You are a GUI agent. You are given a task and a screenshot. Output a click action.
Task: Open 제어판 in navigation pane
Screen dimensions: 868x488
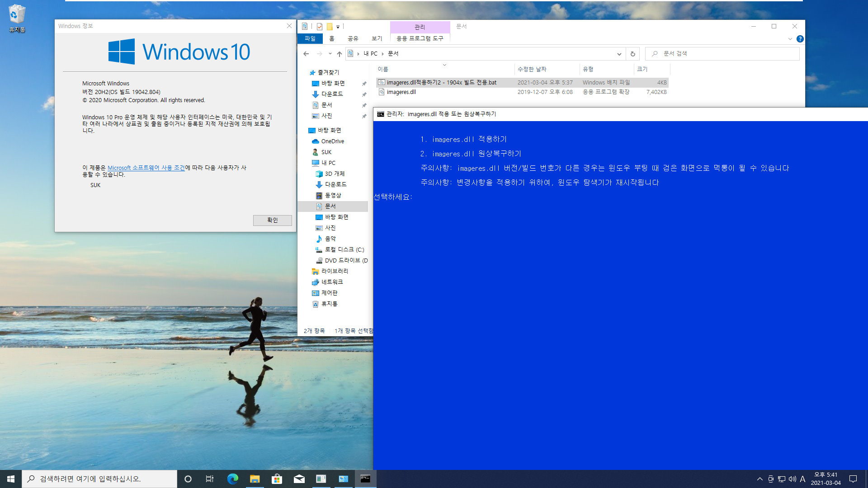tap(329, 293)
